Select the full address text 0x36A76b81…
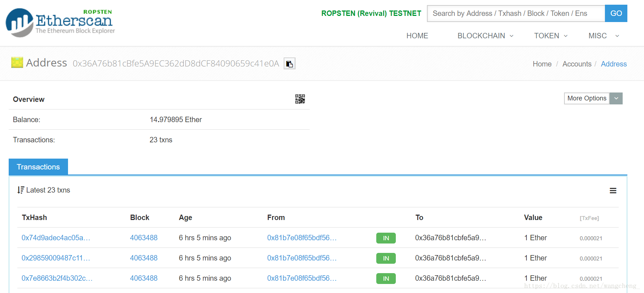Image resolution: width=644 pixels, height=293 pixels. click(176, 64)
